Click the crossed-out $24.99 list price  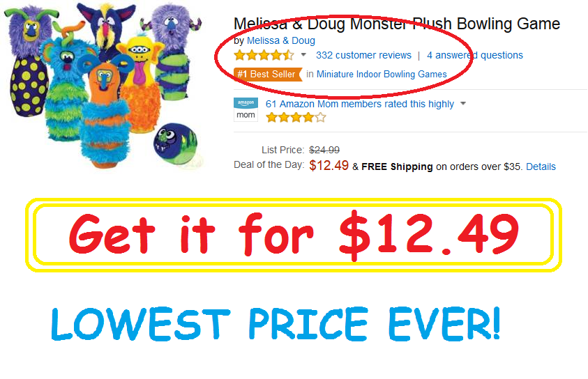pos(324,150)
